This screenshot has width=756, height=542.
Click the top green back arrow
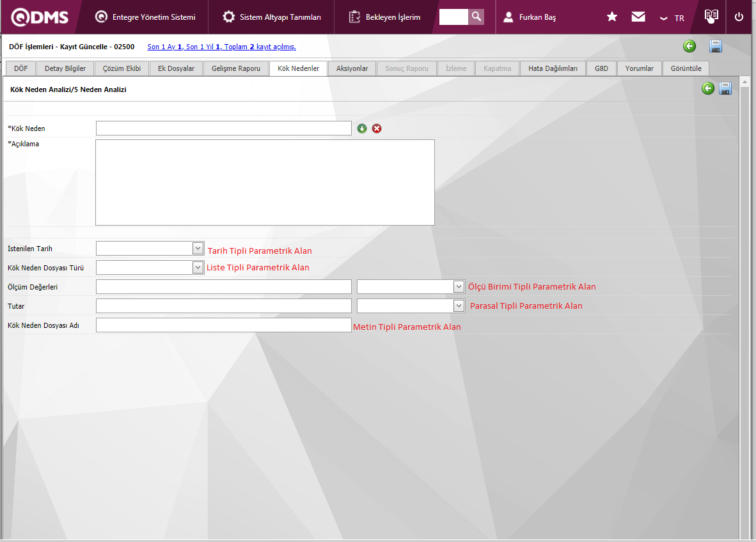(689, 46)
